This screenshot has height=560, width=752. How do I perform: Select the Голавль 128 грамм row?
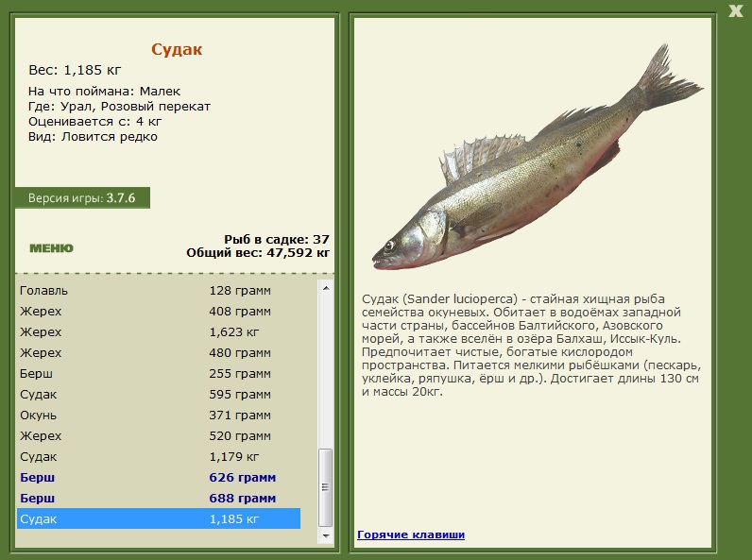(x=159, y=291)
